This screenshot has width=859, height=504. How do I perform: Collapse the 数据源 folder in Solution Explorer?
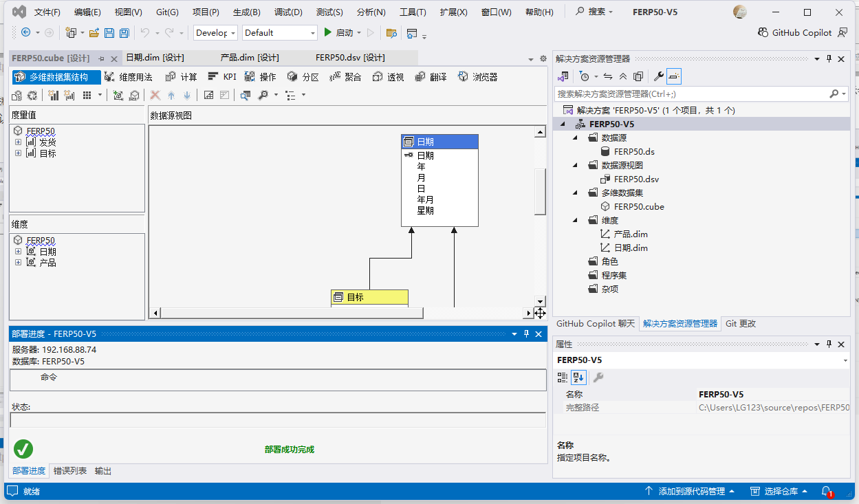coord(576,138)
